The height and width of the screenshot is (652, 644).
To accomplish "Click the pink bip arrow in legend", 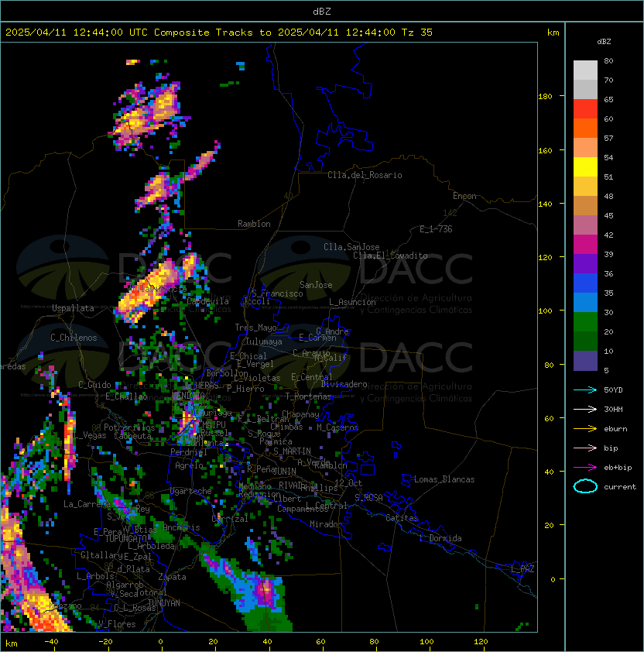I will [x=585, y=448].
